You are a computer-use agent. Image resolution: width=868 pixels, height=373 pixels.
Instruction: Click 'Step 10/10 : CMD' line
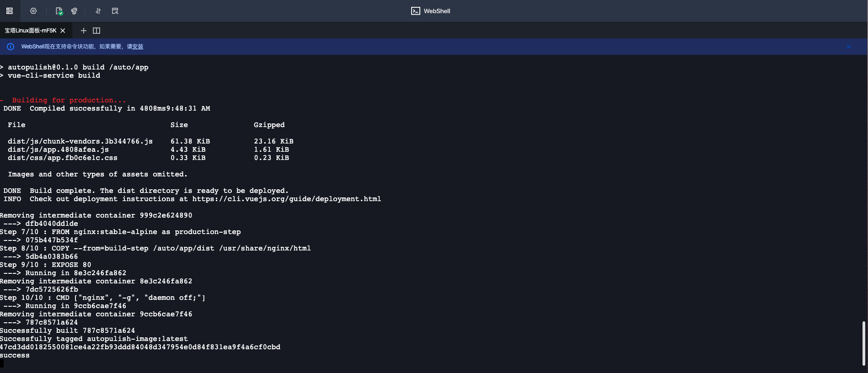pos(103,298)
